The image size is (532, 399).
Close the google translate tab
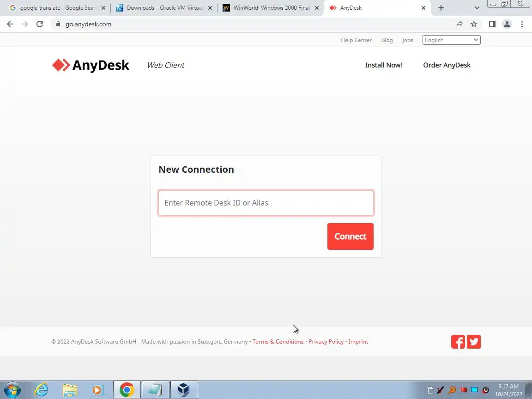pos(103,8)
